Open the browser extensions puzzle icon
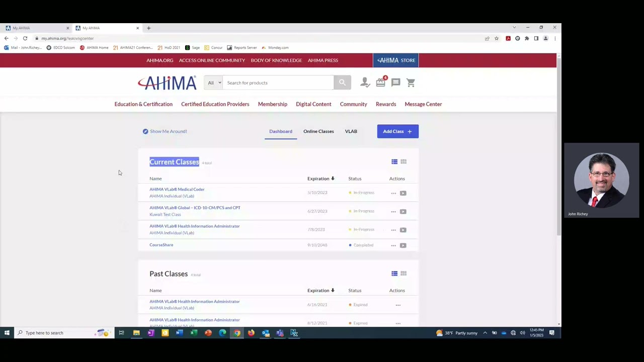This screenshot has width=644, height=362. click(x=527, y=38)
